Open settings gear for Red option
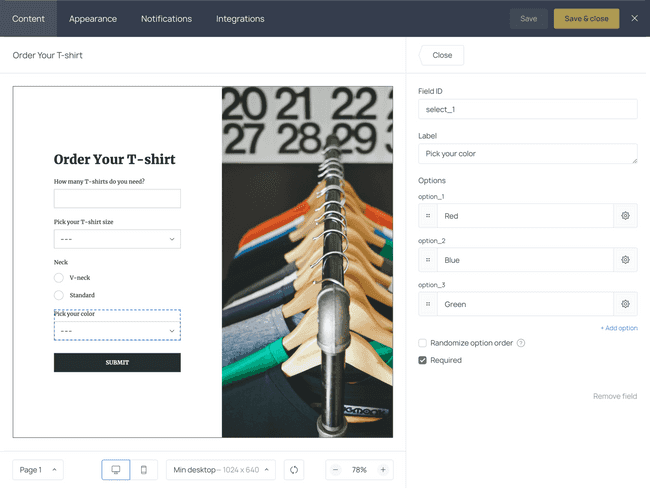 pos(625,216)
